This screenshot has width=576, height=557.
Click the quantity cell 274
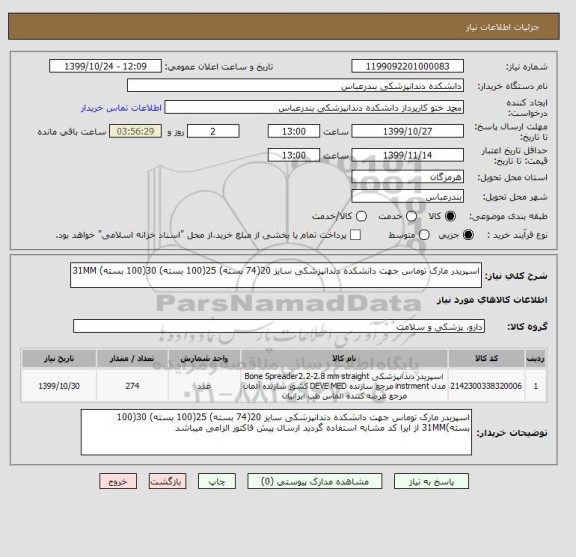(x=132, y=386)
